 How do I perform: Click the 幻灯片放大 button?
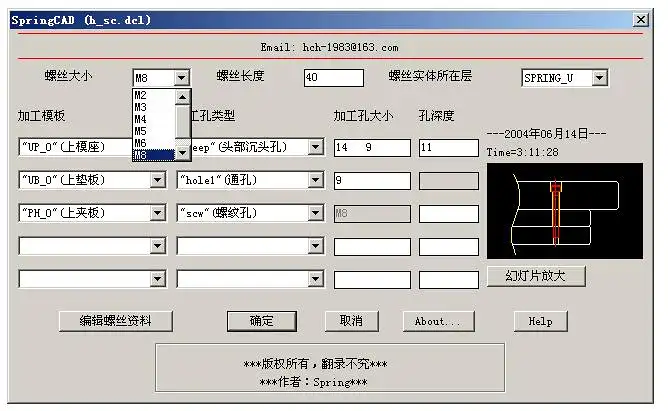click(x=536, y=276)
